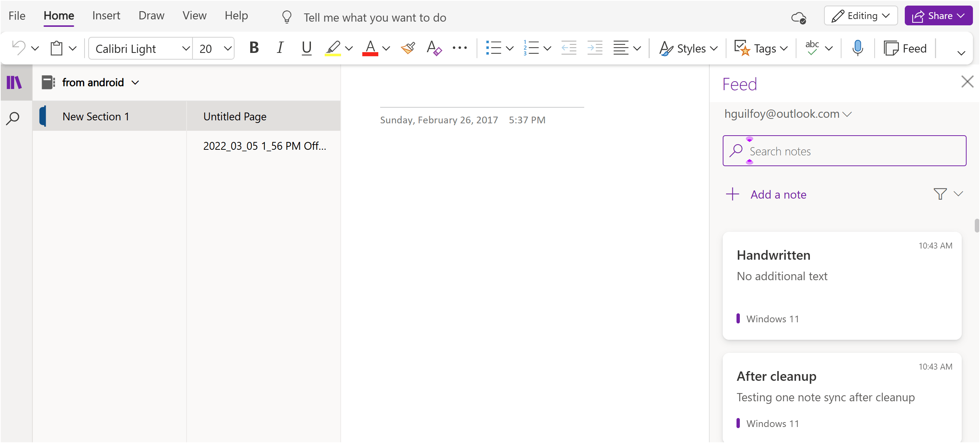Open the hguilfoy@outlook.com account dropdown

847,114
